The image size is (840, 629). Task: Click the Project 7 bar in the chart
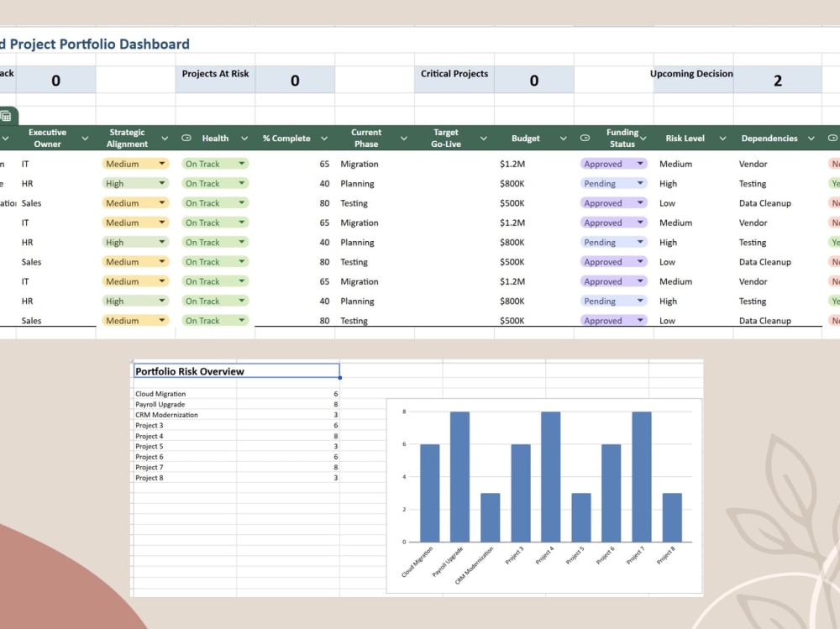point(642,477)
